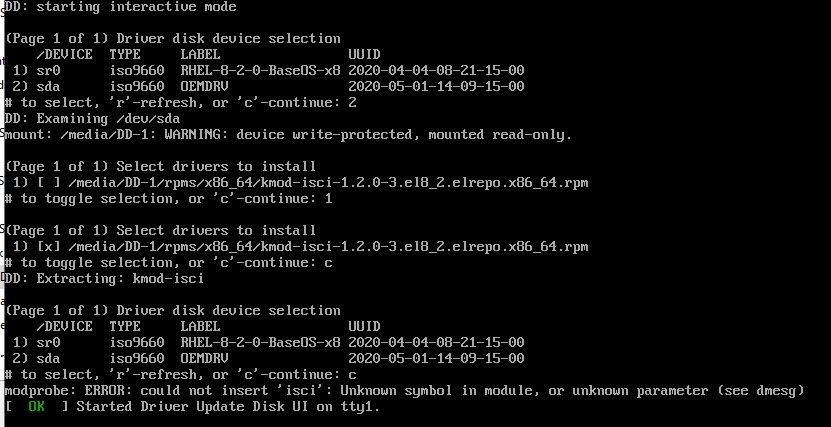This screenshot has height=427, width=831.
Task: Click the 'DD: starting interactive mode' line
Action: tap(120, 7)
